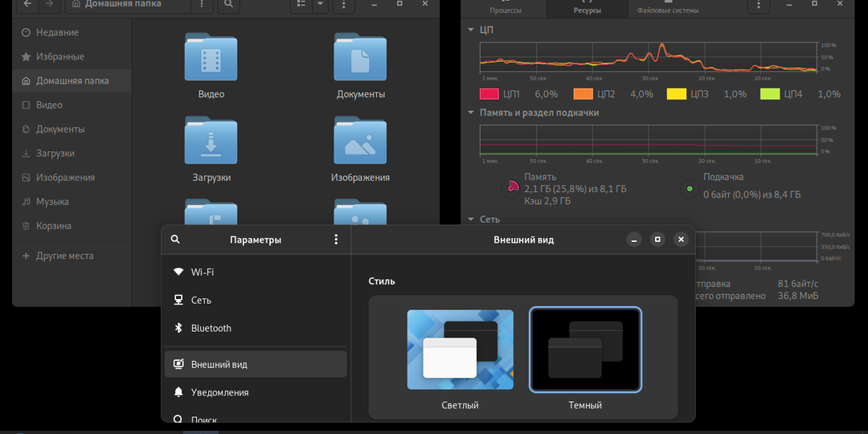Click the Темный label
The image size is (868, 434).
(x=585, y=405)
